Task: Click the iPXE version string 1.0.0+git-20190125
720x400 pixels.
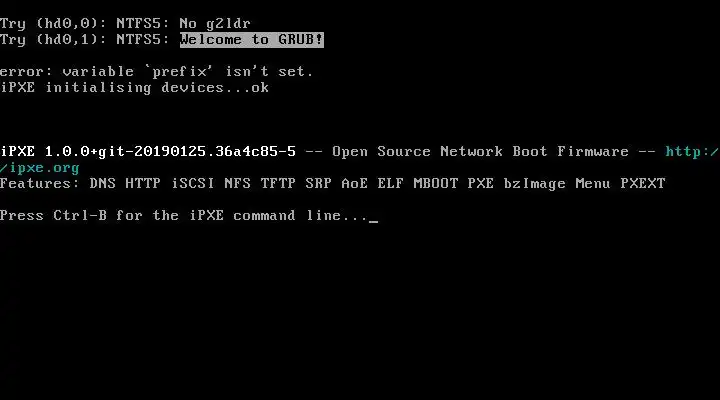Action: (x=170, y=152)
